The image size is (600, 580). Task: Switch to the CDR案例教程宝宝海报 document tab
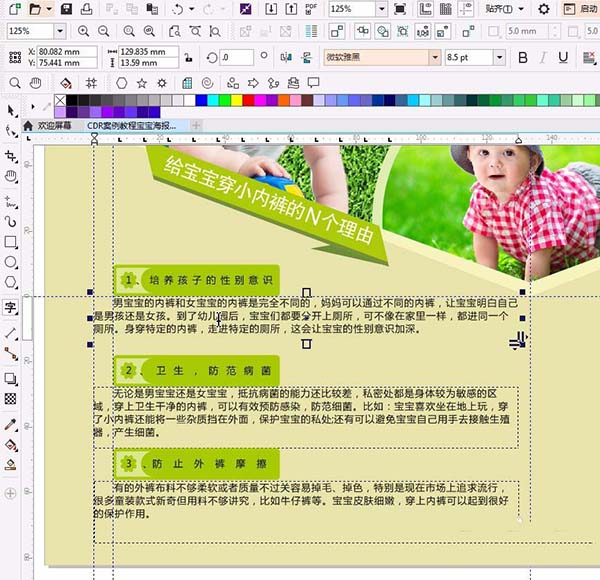coord(132,125)
